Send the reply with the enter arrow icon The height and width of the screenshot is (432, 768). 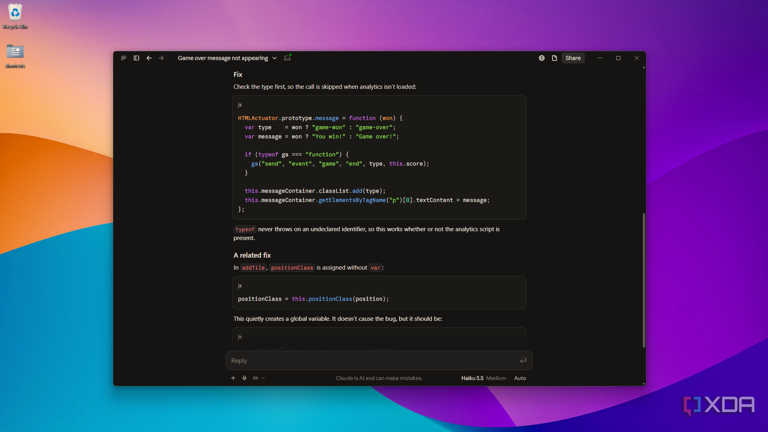[523, 360]
